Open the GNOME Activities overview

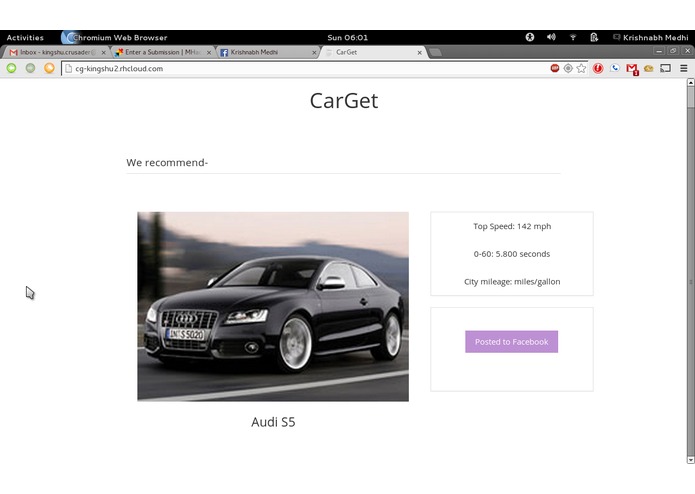(x=25, y=38)
